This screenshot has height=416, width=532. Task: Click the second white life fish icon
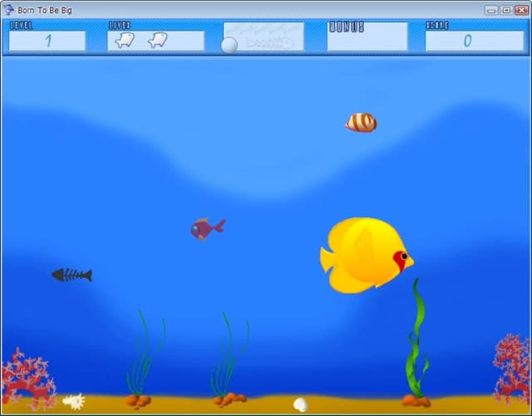point(158,40)
